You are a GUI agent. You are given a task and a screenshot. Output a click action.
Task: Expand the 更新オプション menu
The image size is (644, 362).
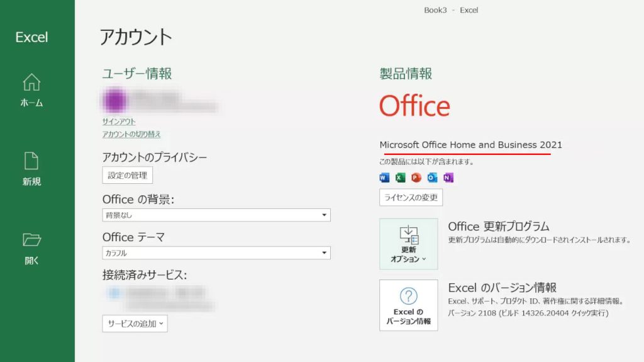pyautogui.click(x=409, y=244)
